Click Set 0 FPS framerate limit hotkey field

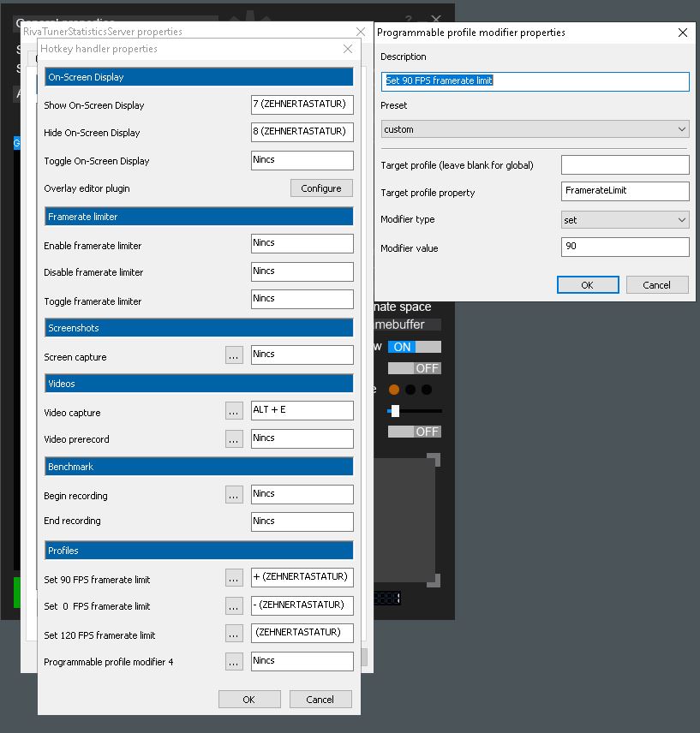click(302, 605)
